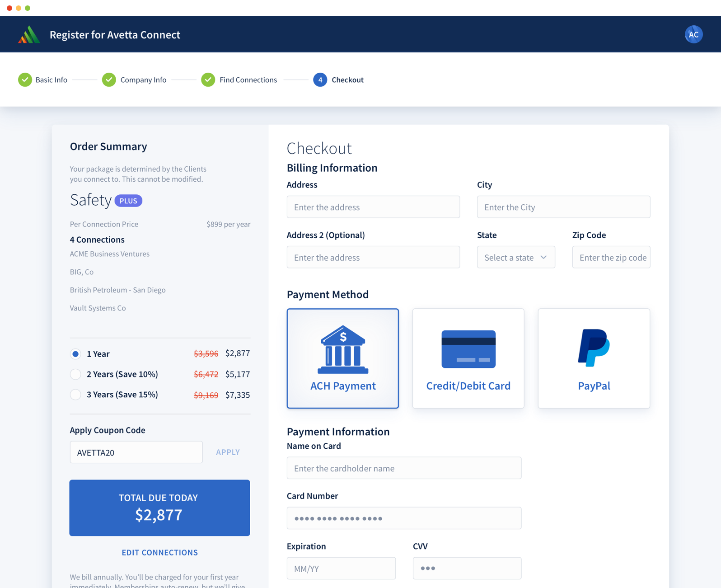Click the Company Info green checkmark icon
The image size is (721, 588).
coord(109,80)
